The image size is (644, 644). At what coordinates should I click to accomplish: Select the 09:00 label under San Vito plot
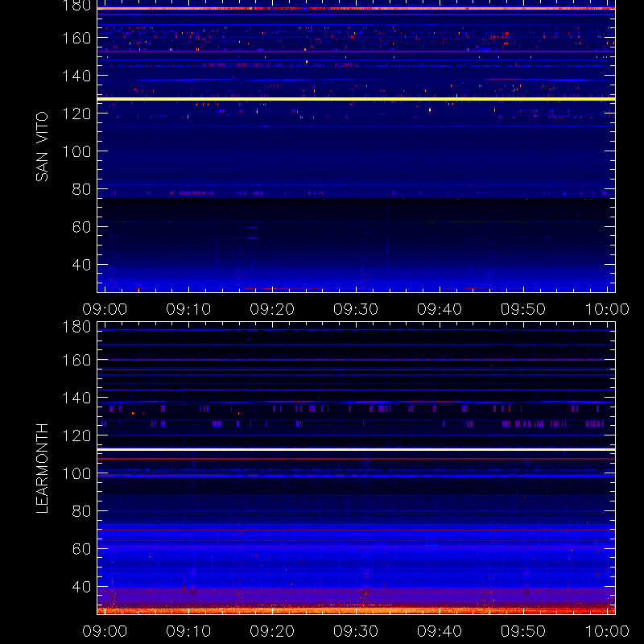point(105,309)
